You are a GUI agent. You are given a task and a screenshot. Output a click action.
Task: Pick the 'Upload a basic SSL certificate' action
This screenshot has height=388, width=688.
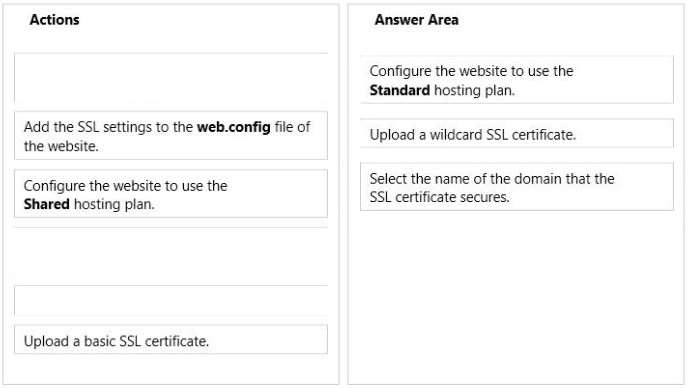click(171, 340)
